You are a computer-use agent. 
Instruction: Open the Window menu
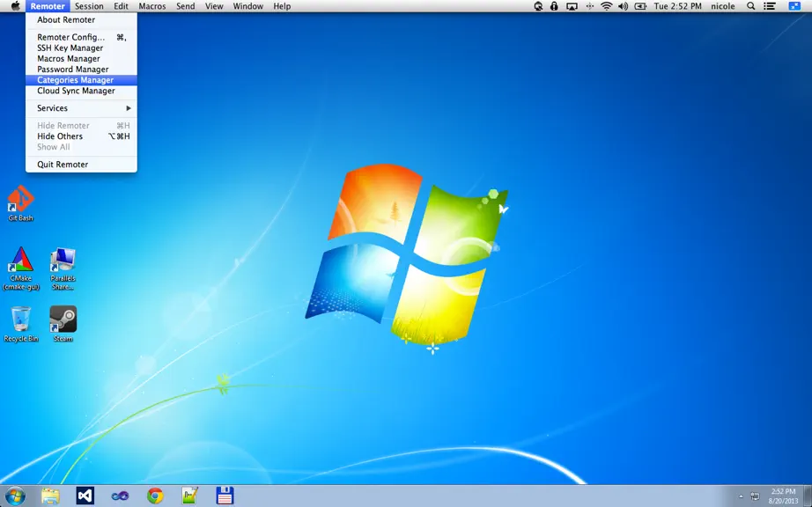click(248, 6)
